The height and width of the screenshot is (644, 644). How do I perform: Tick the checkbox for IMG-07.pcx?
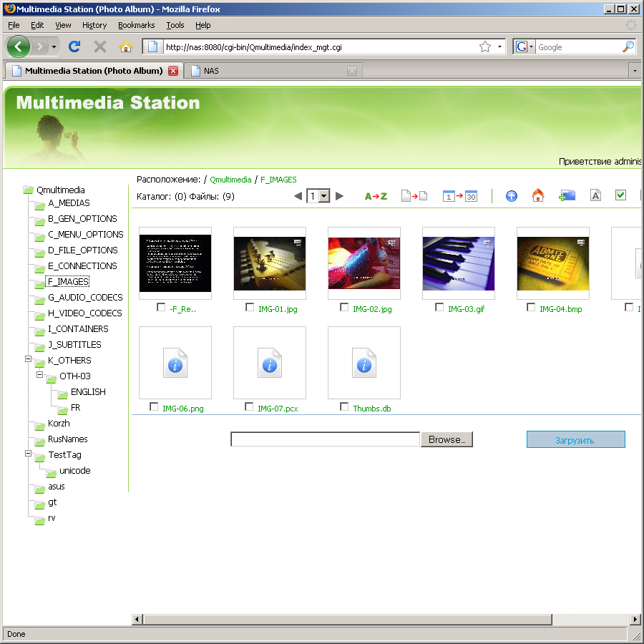click(248, 406)
